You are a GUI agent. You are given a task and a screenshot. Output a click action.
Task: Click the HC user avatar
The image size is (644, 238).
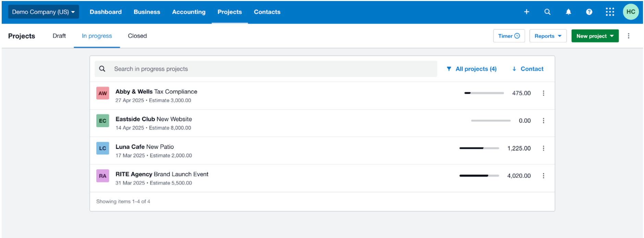(x=631, y=12)
